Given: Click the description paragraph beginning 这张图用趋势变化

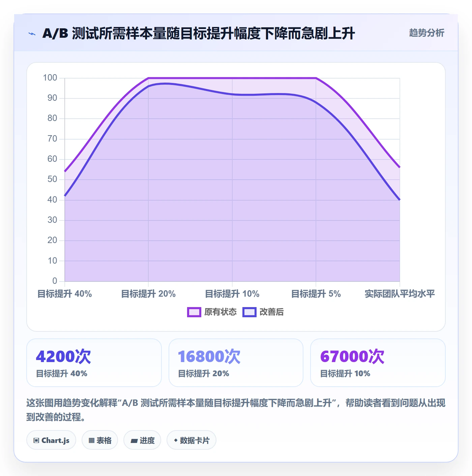Looking at the screenshot, I should point(236,410).
